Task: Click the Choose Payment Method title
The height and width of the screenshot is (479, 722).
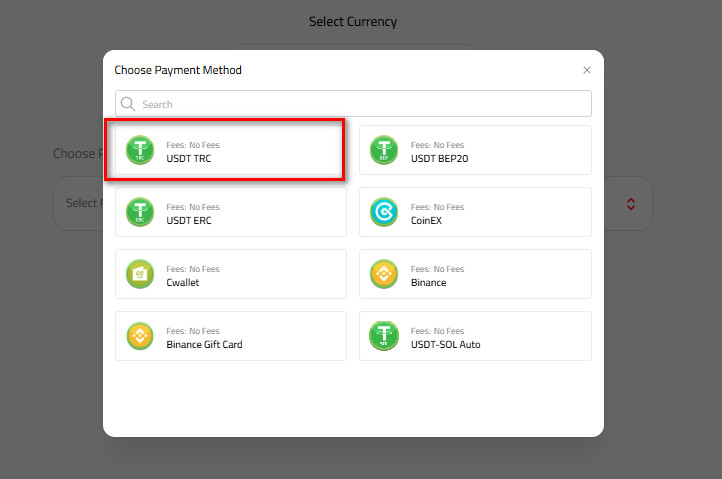Action: (x=178, y=70)
